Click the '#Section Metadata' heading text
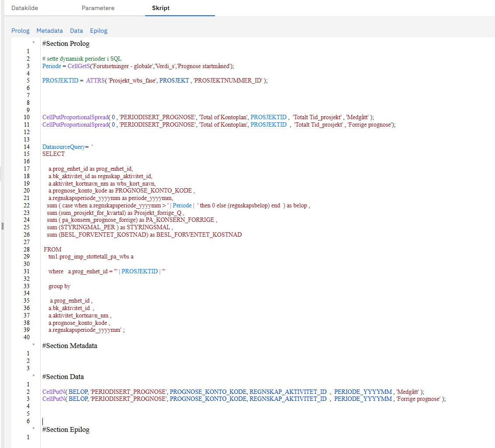This screenshot has width=495, height=448. click(70, 346)
